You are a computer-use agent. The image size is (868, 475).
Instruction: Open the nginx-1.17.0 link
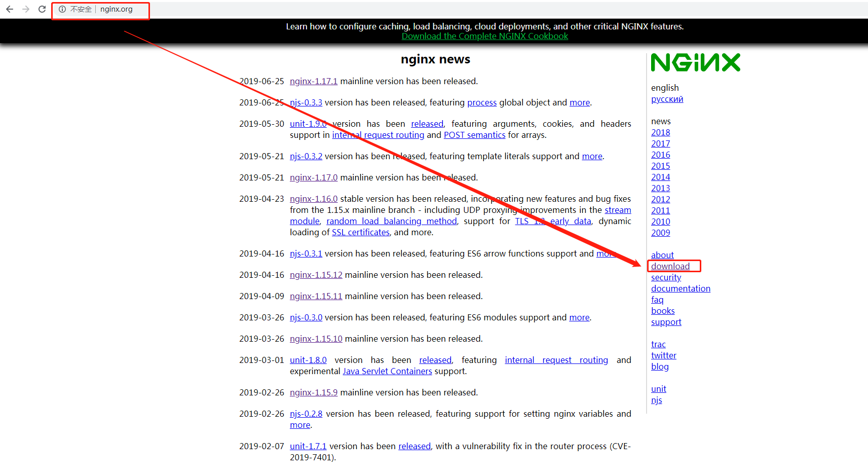tap(313, 177)
